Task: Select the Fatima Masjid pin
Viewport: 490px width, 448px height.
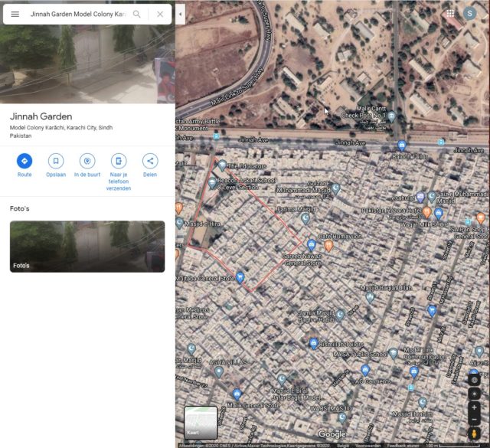Action: click(x=305, y=218)
